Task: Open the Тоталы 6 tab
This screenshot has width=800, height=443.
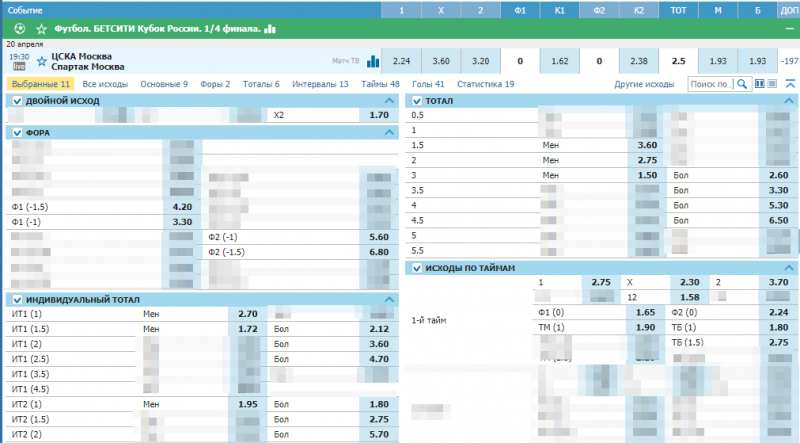Action: [x=260, y=84]
